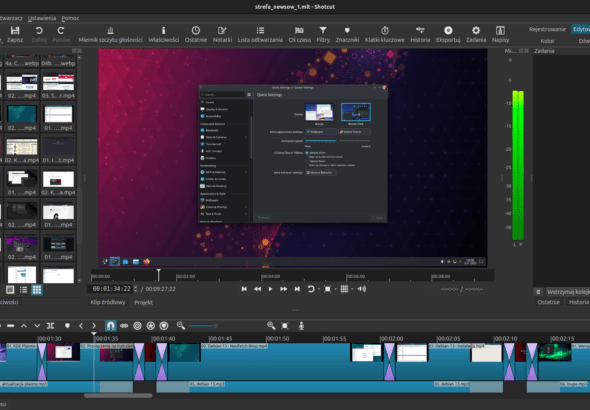Open the Napisy subtitles panel
The width and height of the screenshot is (590, 410).
pyautogui.click(x=500, y=34)
